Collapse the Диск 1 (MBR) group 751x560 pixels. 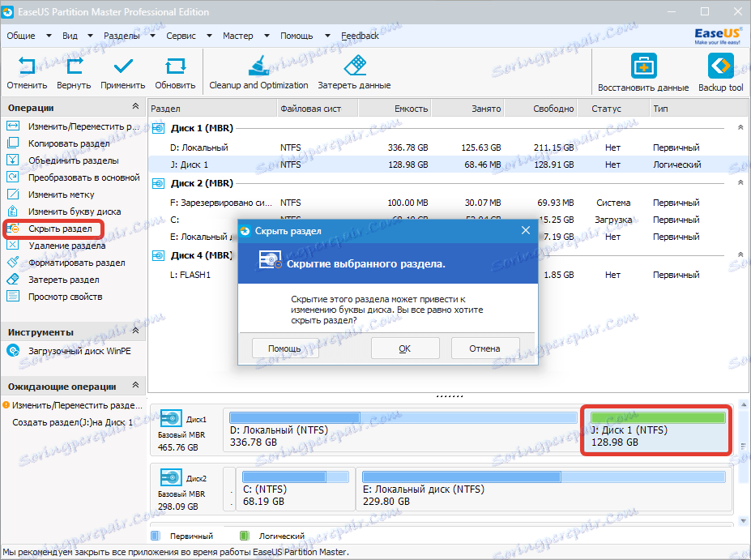(740, 127)
